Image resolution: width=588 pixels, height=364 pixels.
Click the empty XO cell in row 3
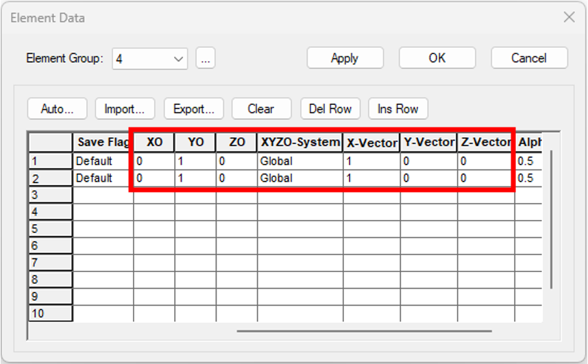(x=154, y=195)
